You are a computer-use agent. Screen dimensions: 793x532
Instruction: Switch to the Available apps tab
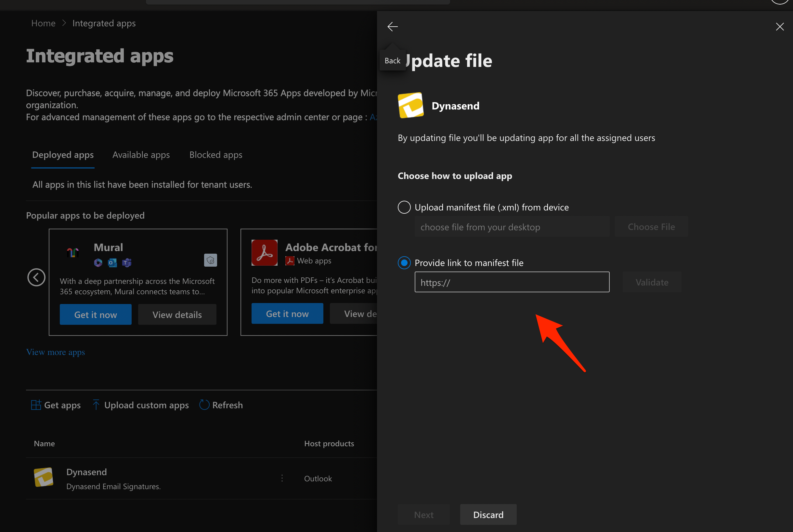point(141,155)
